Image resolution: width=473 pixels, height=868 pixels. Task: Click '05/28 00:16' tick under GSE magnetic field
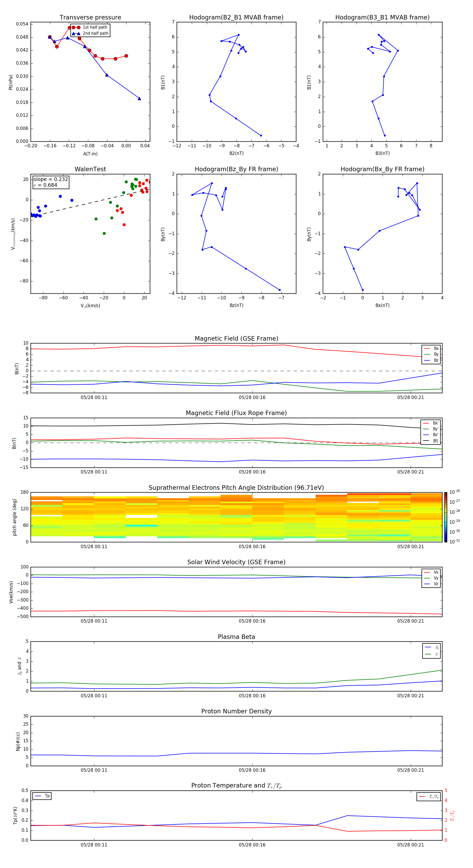252,398
